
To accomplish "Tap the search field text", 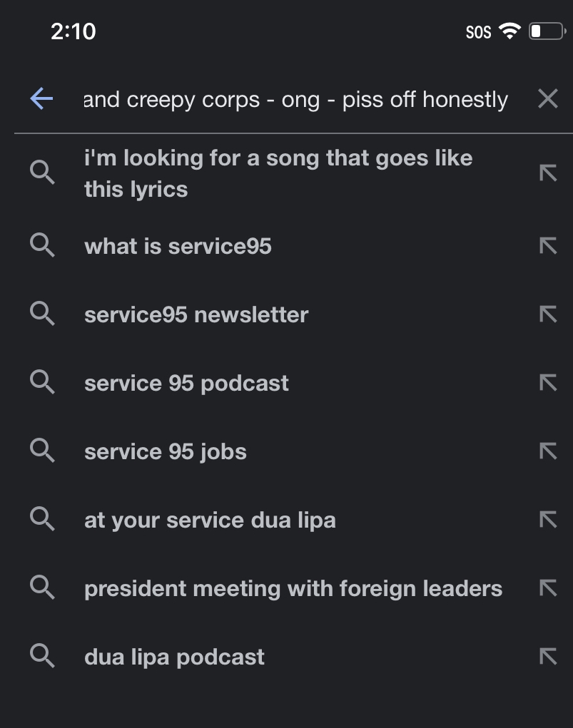I will tap(295, 100).
